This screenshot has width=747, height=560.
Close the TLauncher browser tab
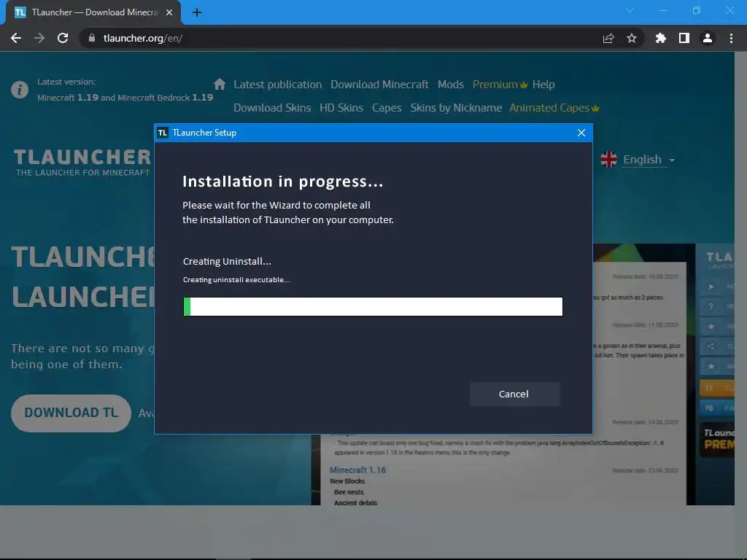coord(169,12)
